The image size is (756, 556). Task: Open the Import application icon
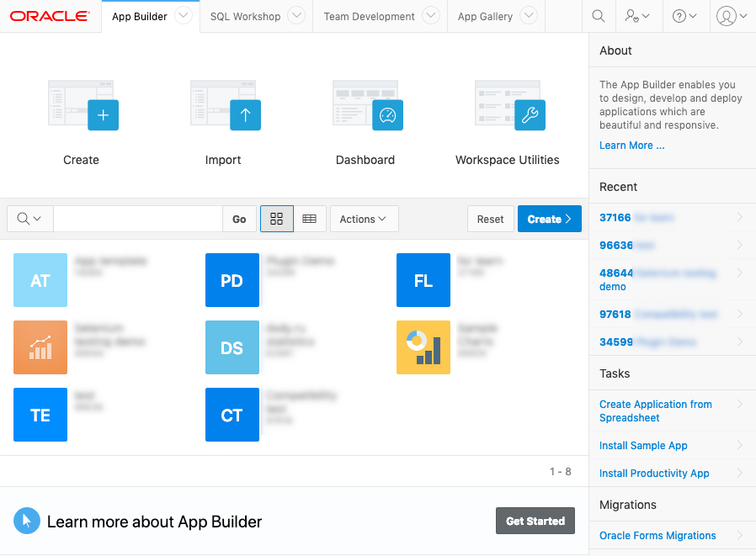point(225,105)
